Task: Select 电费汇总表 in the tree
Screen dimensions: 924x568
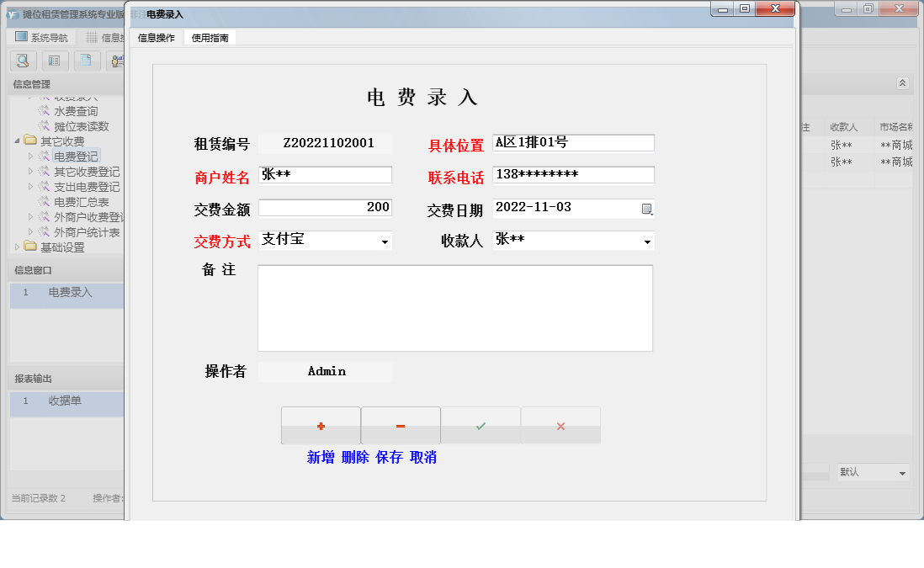Action: 82,202
